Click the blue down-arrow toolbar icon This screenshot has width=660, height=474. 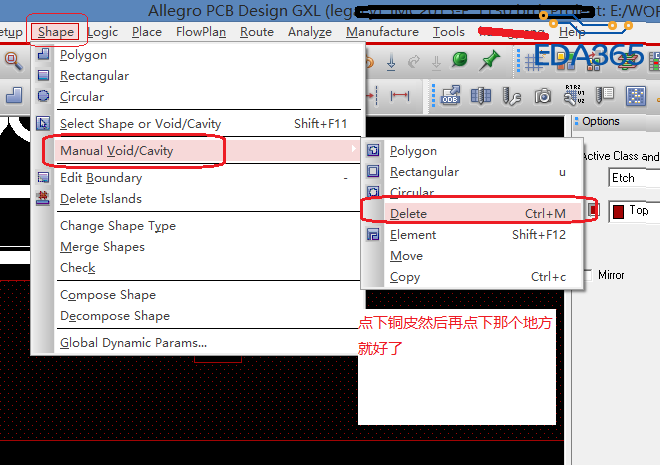391,61
